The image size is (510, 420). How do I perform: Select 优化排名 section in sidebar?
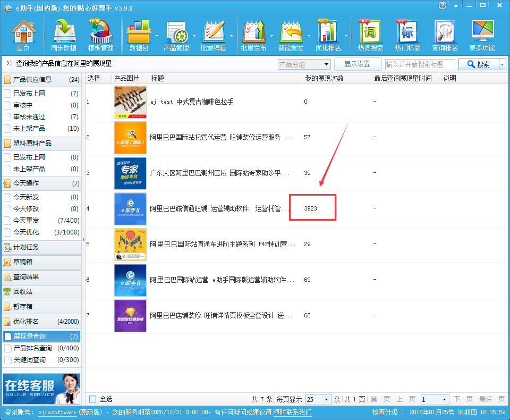41,322
